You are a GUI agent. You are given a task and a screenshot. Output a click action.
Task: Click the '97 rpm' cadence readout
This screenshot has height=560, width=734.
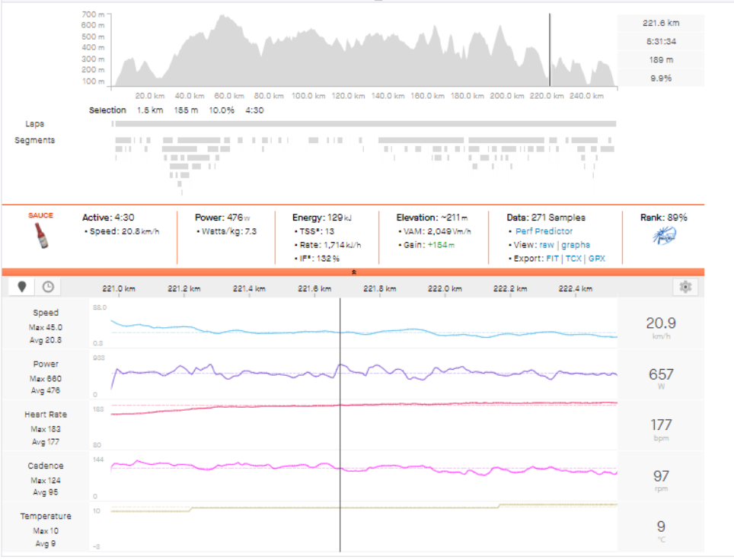(661, 479)
